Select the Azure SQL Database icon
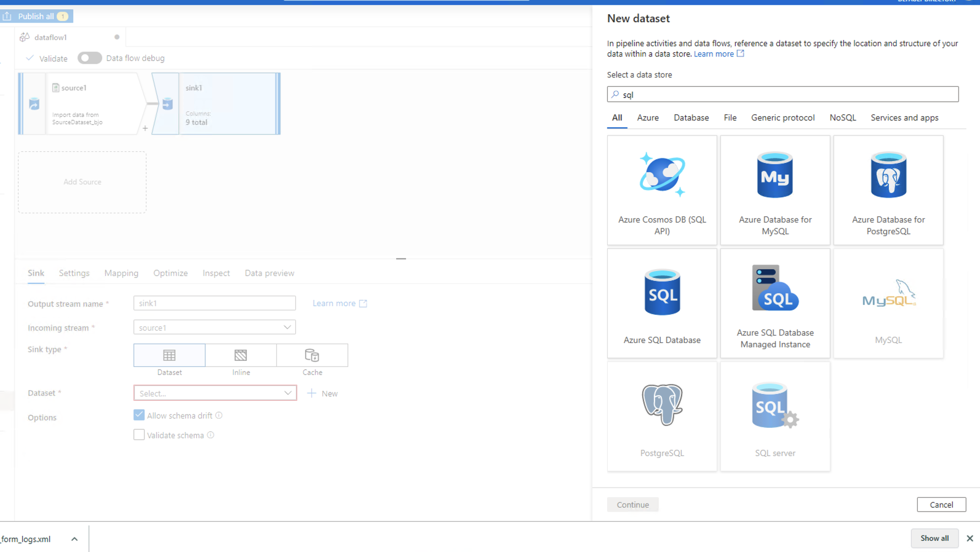 (x=662, y=292)
